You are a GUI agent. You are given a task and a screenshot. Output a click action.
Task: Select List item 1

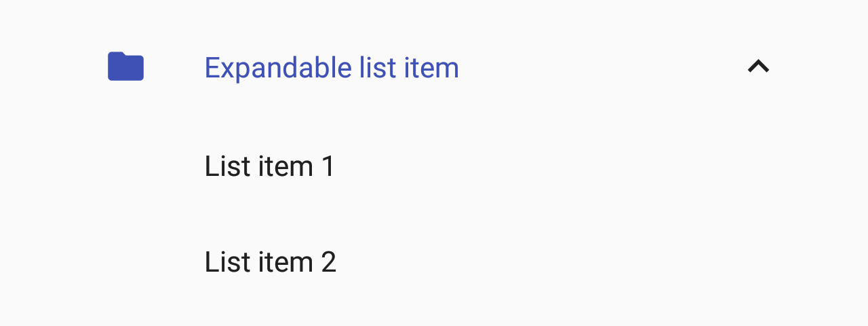pyautogui.click(x=270, y=166)
